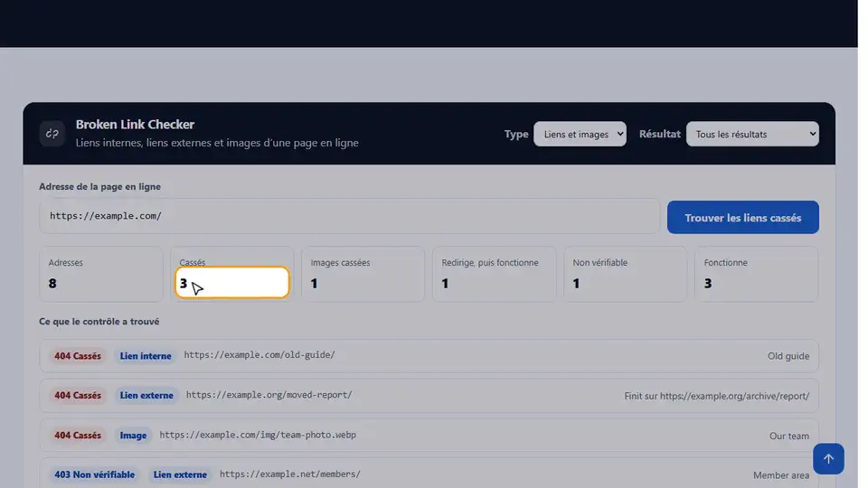868x488 pixels.
Task: Click the 'Old guide' link text
Action: point(788,356)
